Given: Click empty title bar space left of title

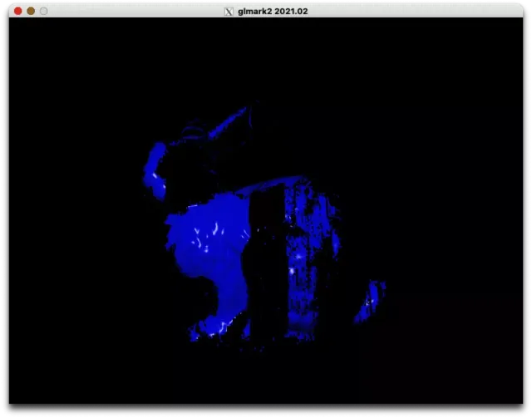Looking at the screenshot, I should coord(135,11).
